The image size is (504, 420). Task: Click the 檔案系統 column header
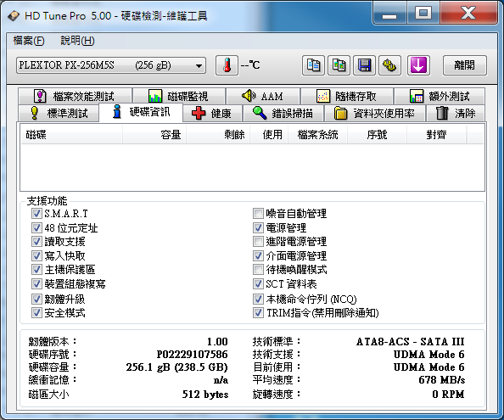point(318,135)
